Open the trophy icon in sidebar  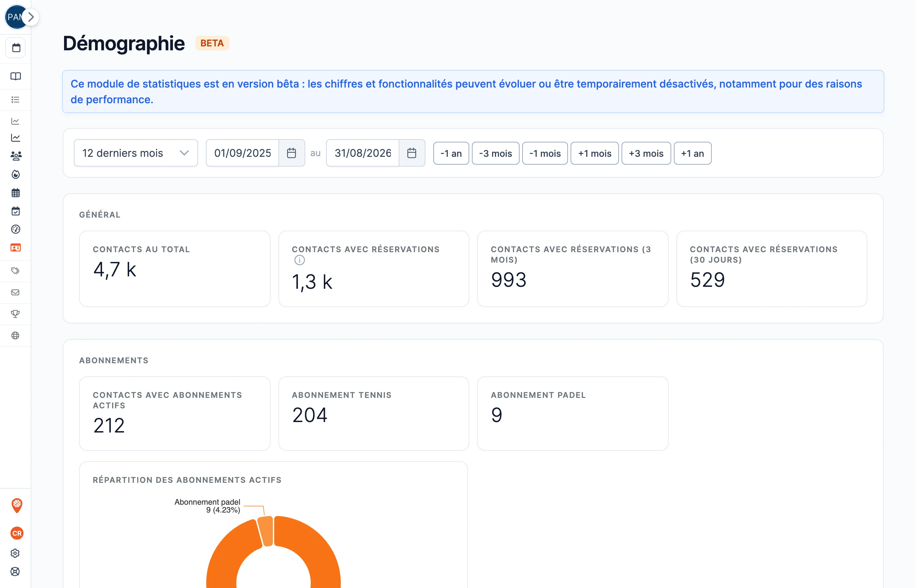point(16,314)
